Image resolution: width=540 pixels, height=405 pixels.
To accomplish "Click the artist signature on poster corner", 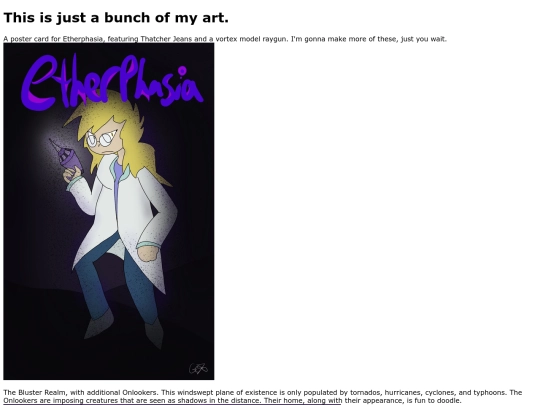I will pyautogui.click(x=198, y=368).
